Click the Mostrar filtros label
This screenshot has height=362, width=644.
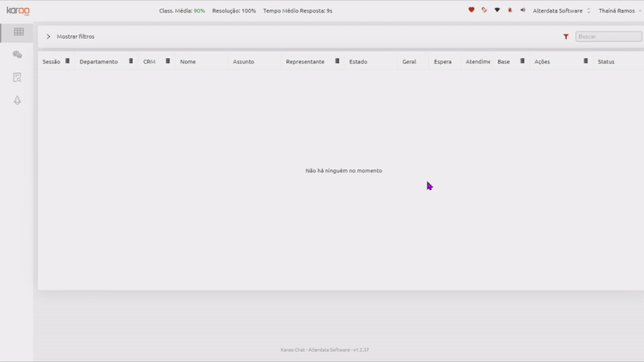coord(76,36)
